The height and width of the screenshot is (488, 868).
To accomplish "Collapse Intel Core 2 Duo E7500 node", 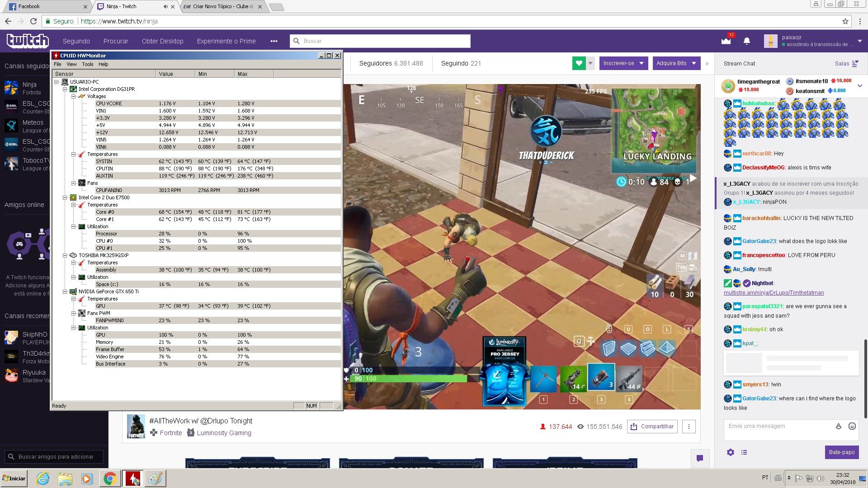I will [x=65, y=197].
